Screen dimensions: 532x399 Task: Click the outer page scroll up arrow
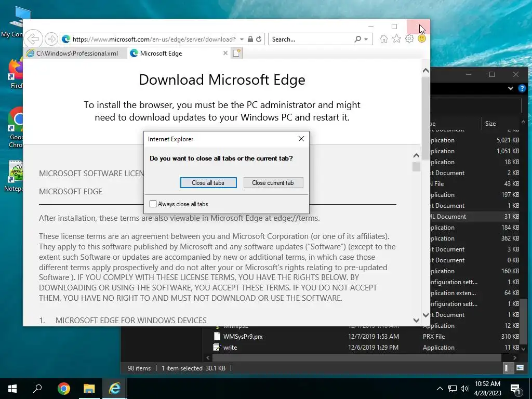pyautogui.click(x=426, y=71)
